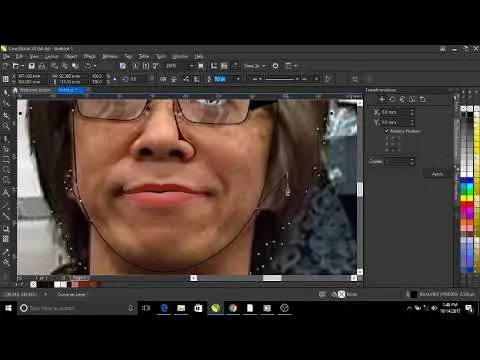Select the Crop tool in toolbox
480x360 pixels.
pos(6,115)
